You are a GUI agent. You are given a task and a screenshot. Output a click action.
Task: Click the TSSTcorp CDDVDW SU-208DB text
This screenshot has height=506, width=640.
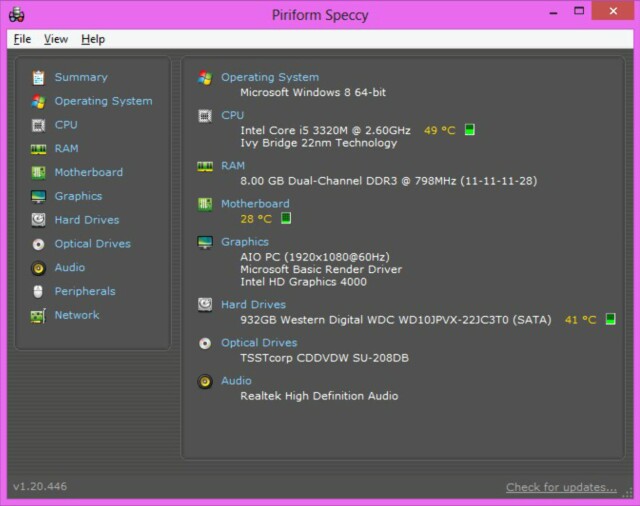pyautogui.click(x=324, y=358)
